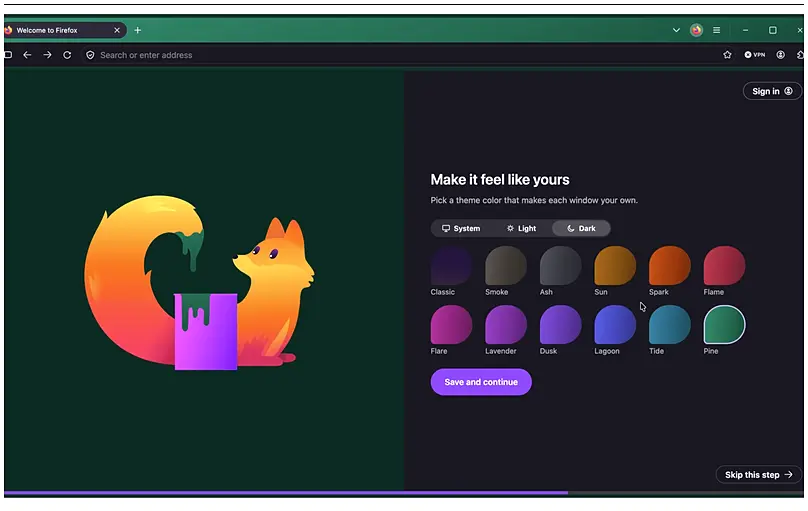
Task: Choose the Dark appearance option
Action: click(x=581, y=228)
